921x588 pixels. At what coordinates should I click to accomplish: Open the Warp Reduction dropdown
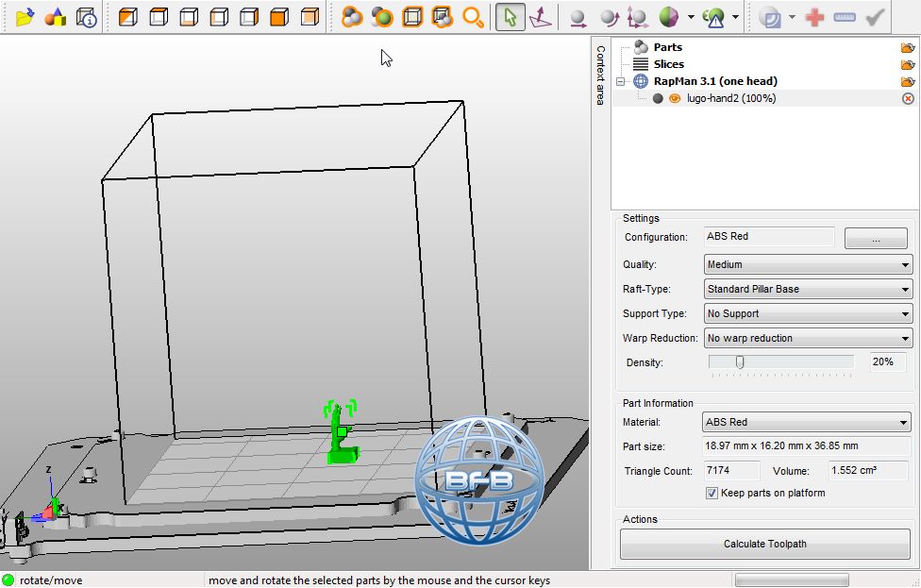(808, 338)
